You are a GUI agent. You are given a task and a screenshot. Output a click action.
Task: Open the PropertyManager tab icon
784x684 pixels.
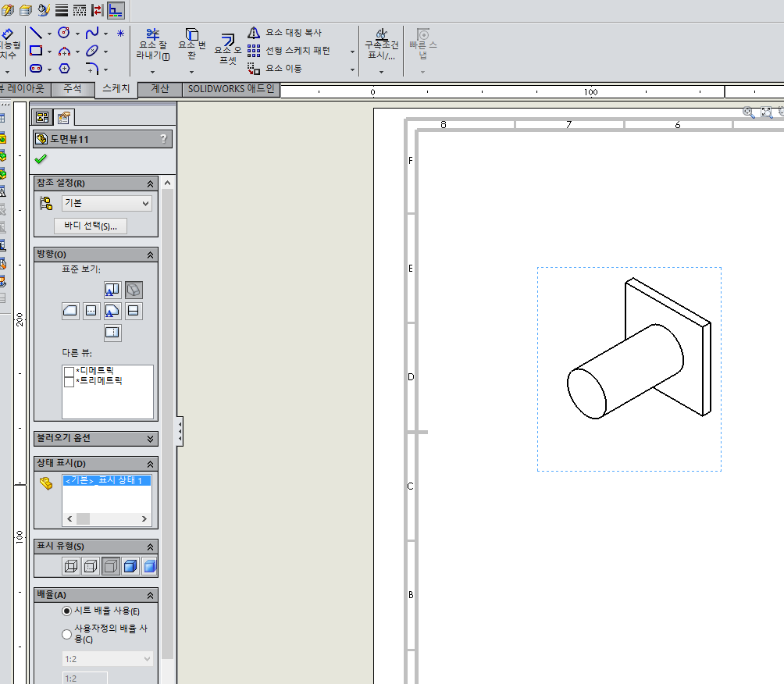tap(63, 117)
